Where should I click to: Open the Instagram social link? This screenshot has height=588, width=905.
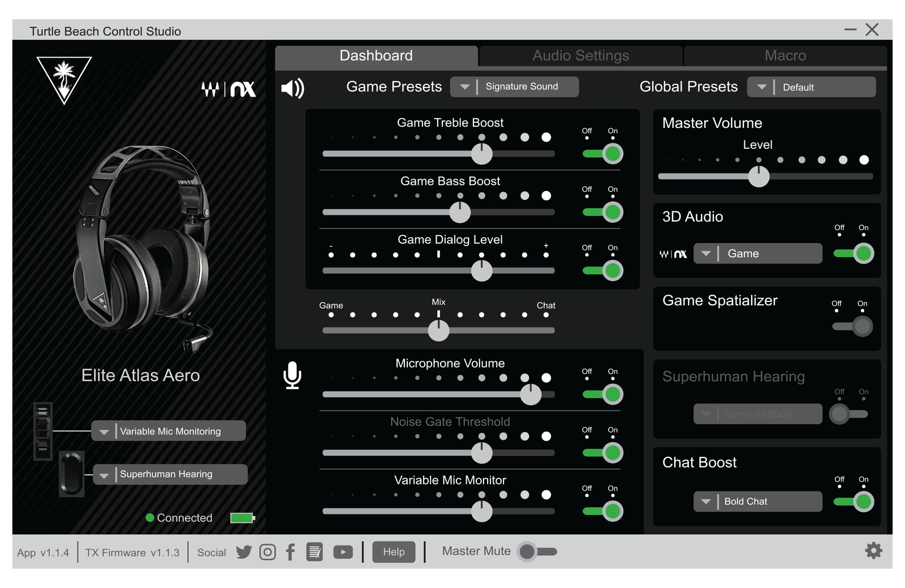(x=267, y=552)
